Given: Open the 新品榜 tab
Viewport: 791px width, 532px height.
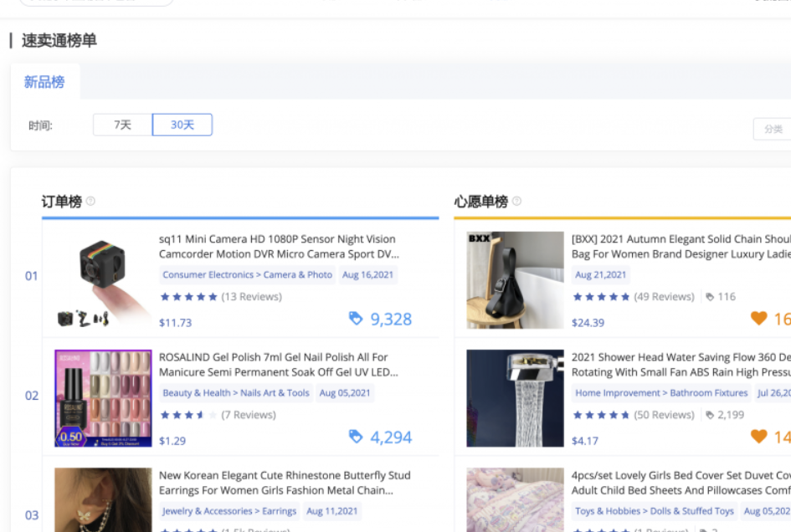Looking at the screenshot, I should 44,82.
